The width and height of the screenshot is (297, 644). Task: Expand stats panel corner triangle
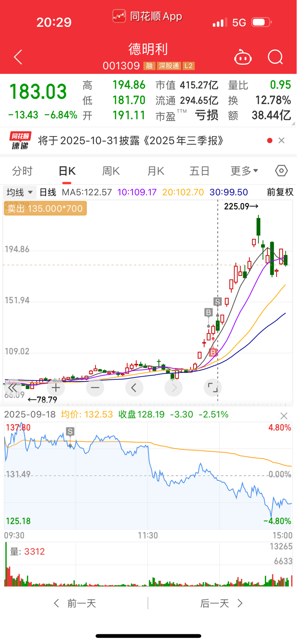[x=293, y=123]
